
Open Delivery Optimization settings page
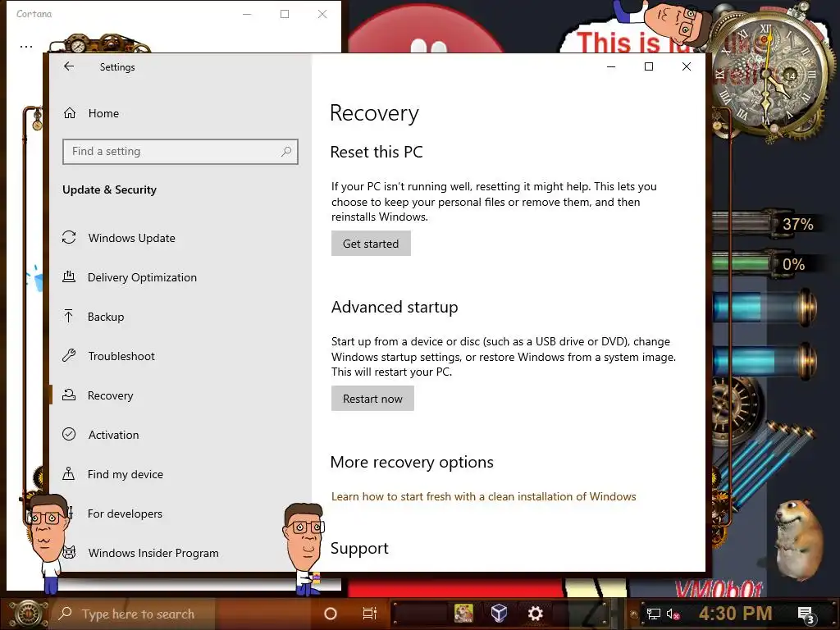click(x=142, y=277)
